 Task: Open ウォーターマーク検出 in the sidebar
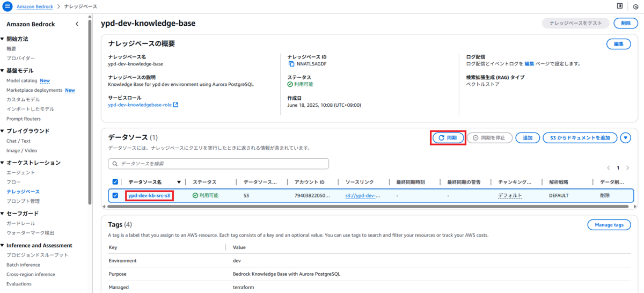[30, 233]
